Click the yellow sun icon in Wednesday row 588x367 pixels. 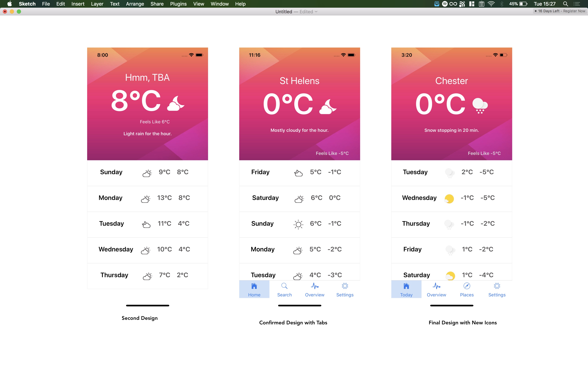coord(449,199)
